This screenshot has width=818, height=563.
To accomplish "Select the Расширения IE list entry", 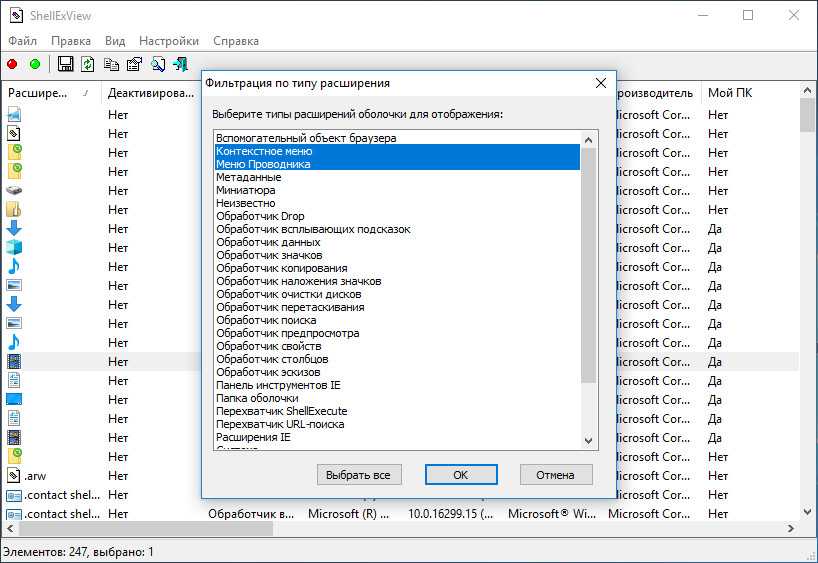I will 397,437.
